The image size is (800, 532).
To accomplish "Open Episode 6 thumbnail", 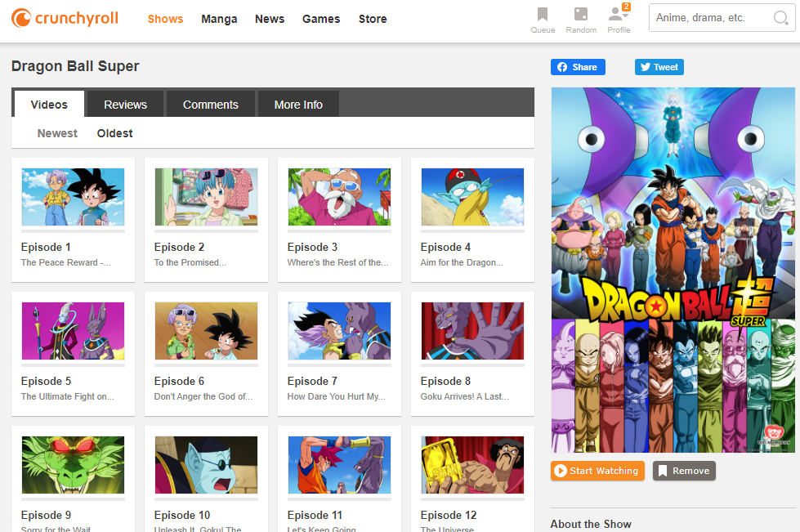I will pyautogui.click(x=206, y=331).
